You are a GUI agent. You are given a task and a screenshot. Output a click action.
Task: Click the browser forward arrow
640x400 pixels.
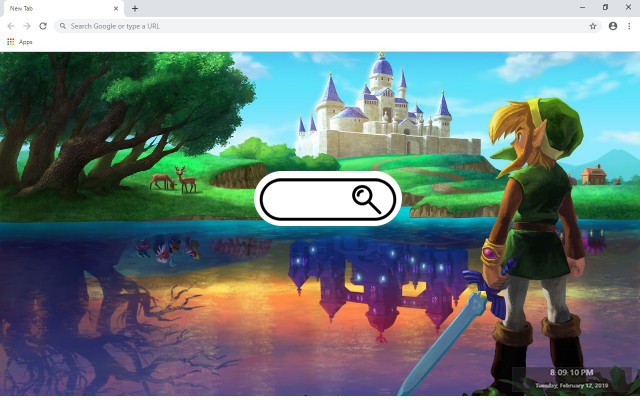27,26
